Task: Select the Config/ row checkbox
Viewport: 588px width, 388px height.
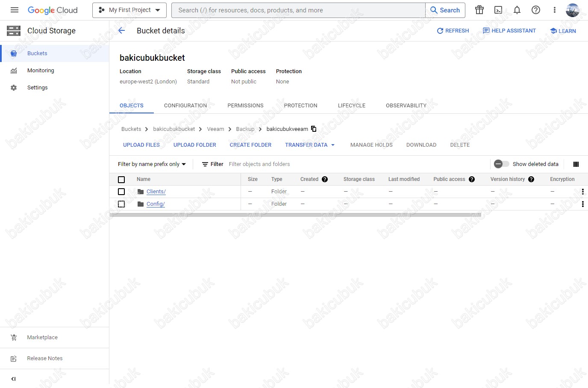Action: click(121, 204)
